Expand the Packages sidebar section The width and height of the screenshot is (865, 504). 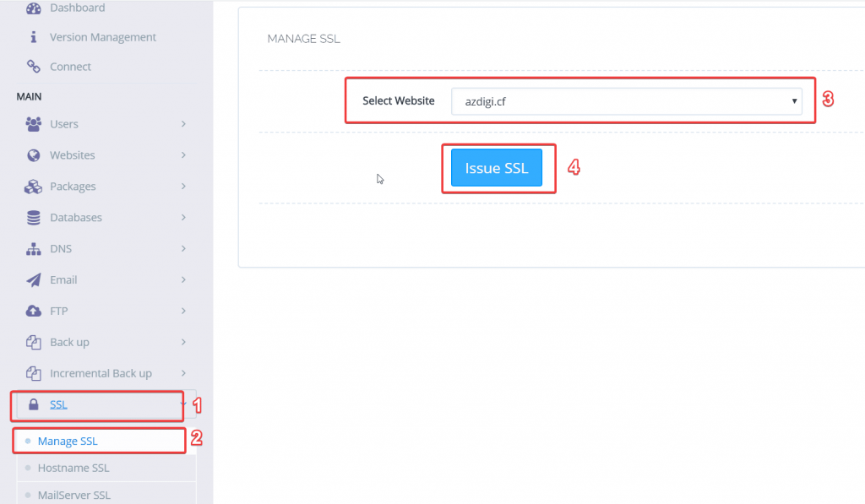183,186
